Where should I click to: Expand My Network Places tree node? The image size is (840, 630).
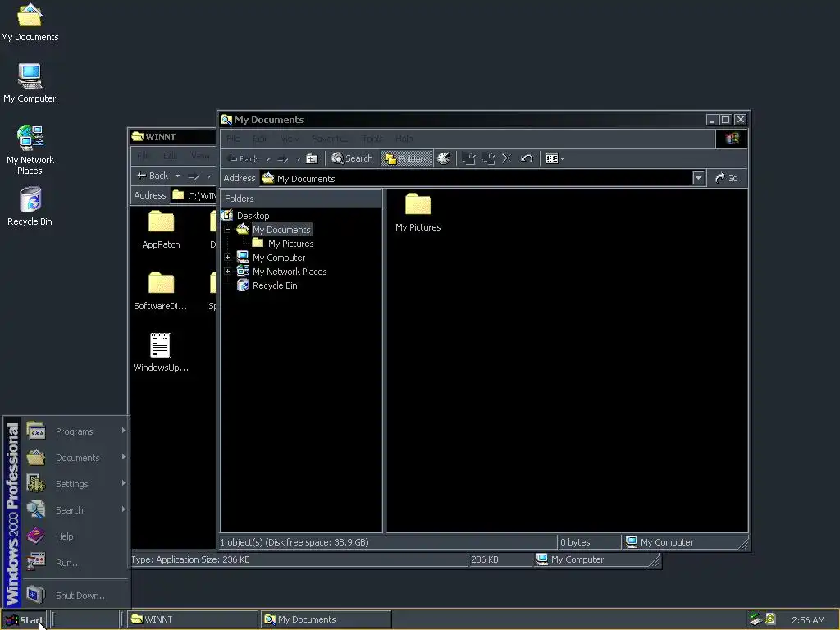click(x=228, y=271)
